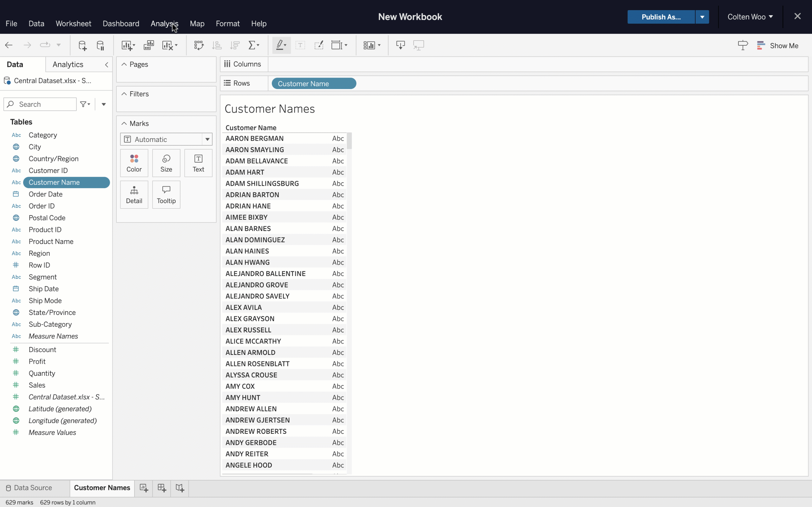
Task: Expand the Filters section chevron
Action: point(124,93)
